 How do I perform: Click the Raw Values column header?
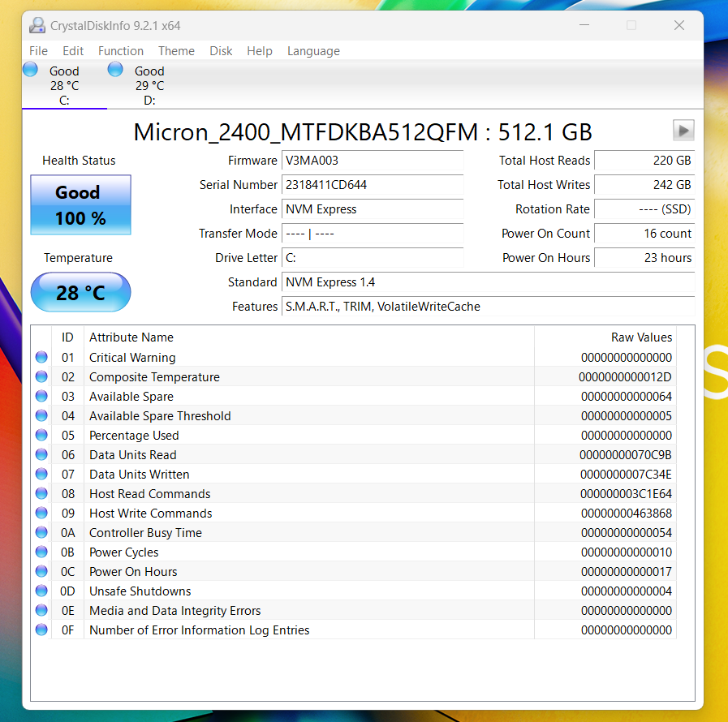pyautogui.click(x=605, y=337)
